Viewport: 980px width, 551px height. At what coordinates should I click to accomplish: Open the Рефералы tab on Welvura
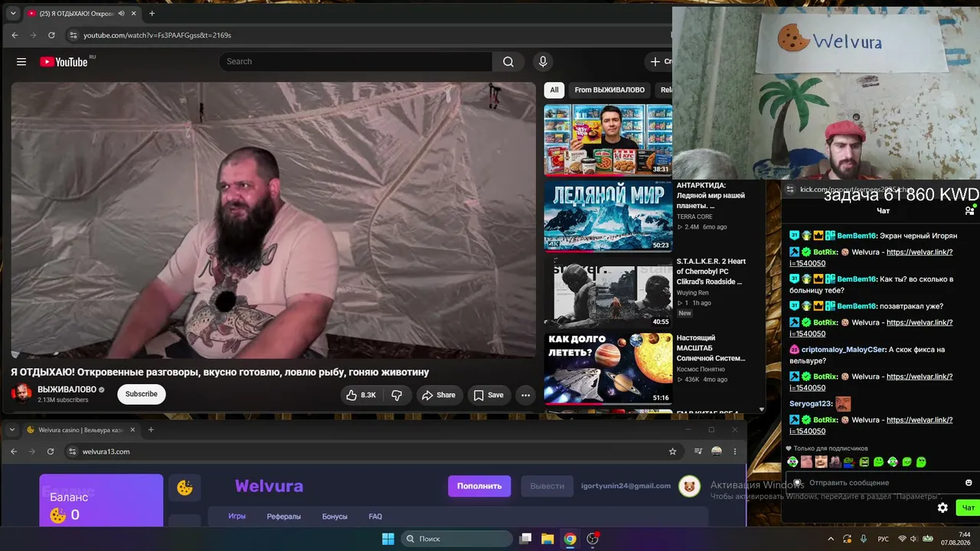pos(284,517)
